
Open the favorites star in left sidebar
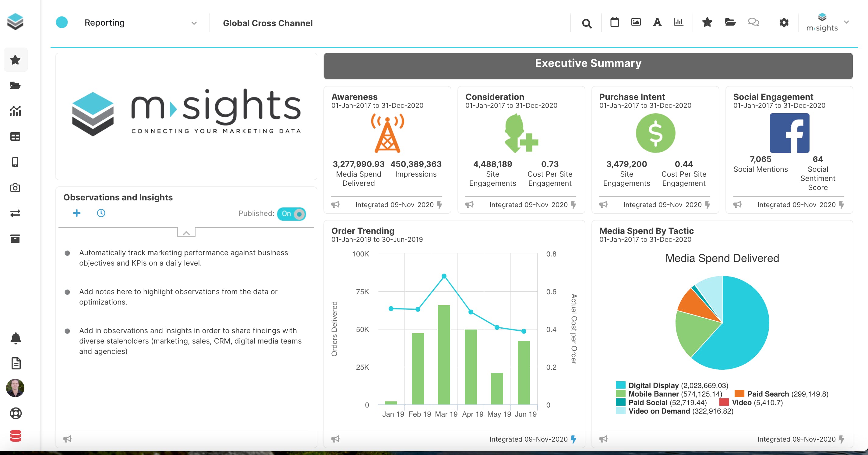point(15,60)
